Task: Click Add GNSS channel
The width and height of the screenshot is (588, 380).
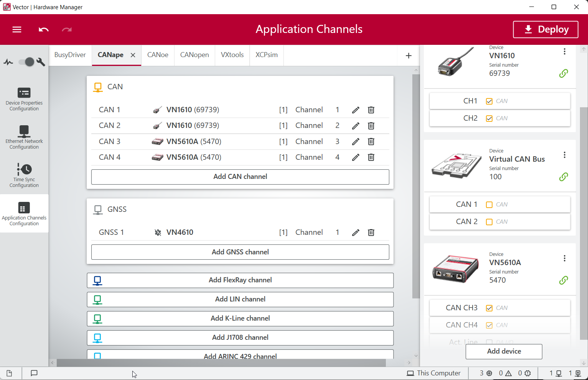Action: tap(240, 252)
